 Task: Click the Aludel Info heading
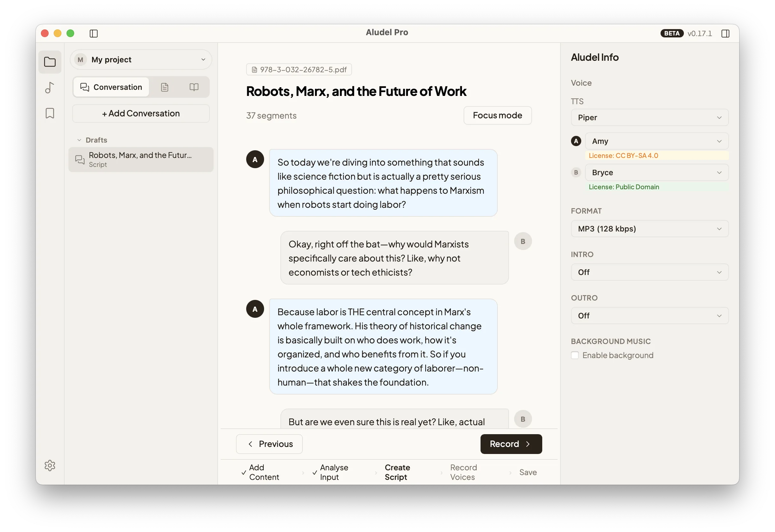[595, 57]
